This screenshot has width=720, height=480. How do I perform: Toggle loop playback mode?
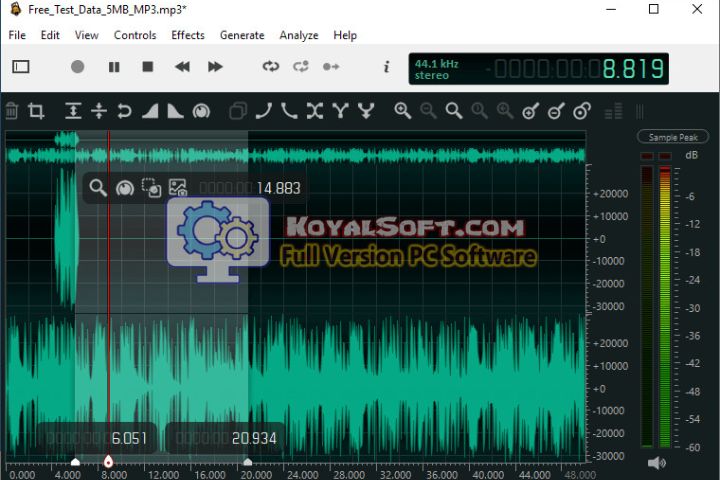click(270, 67)
